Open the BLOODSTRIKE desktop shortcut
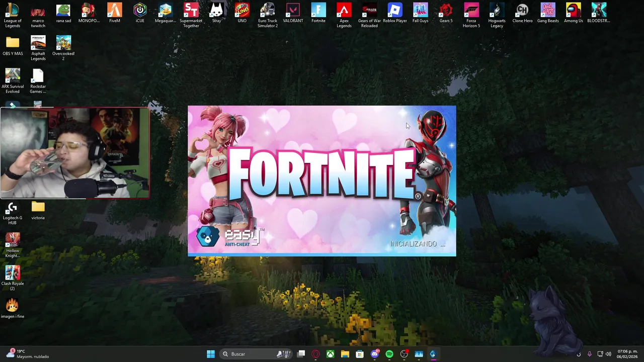Image resolution: width=644 pixels, height=362 pixels. pos(599,13)
